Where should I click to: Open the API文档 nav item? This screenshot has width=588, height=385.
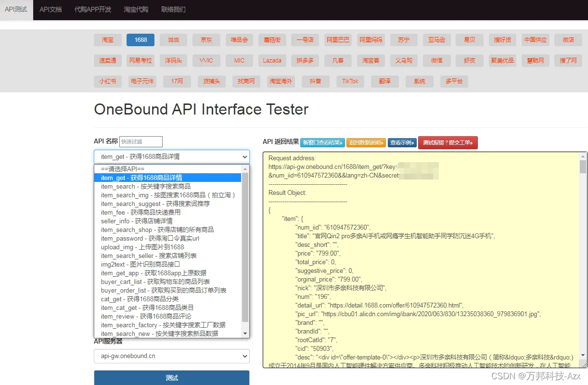point(51,10)
